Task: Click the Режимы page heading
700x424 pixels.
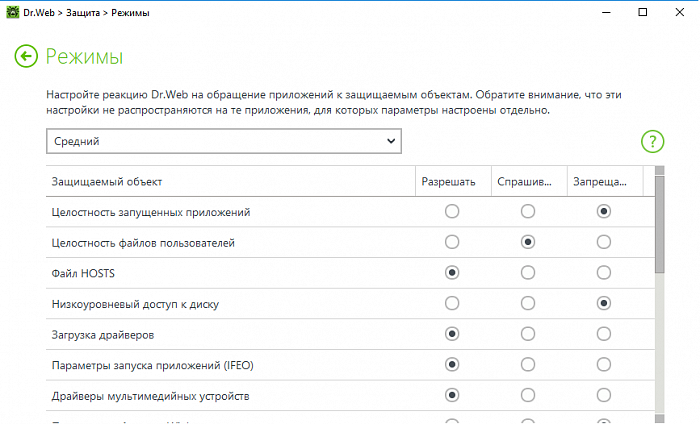Action: [x=84, y=57]
